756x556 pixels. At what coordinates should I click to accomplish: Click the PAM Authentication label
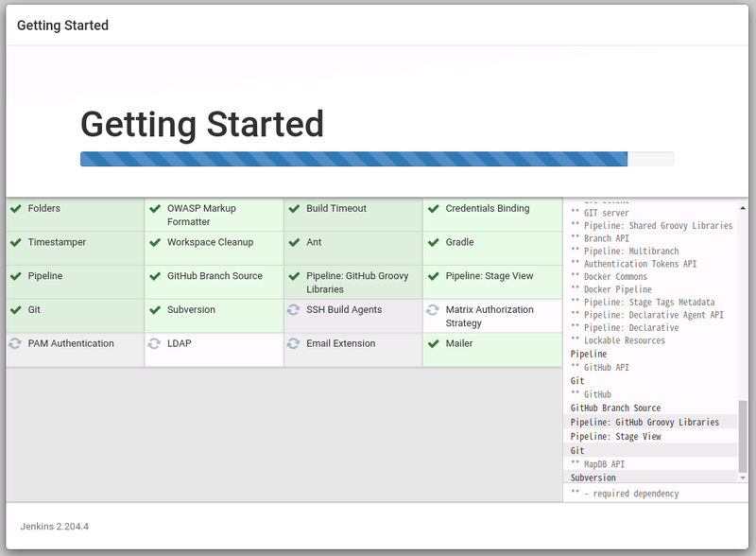[71, 343]
